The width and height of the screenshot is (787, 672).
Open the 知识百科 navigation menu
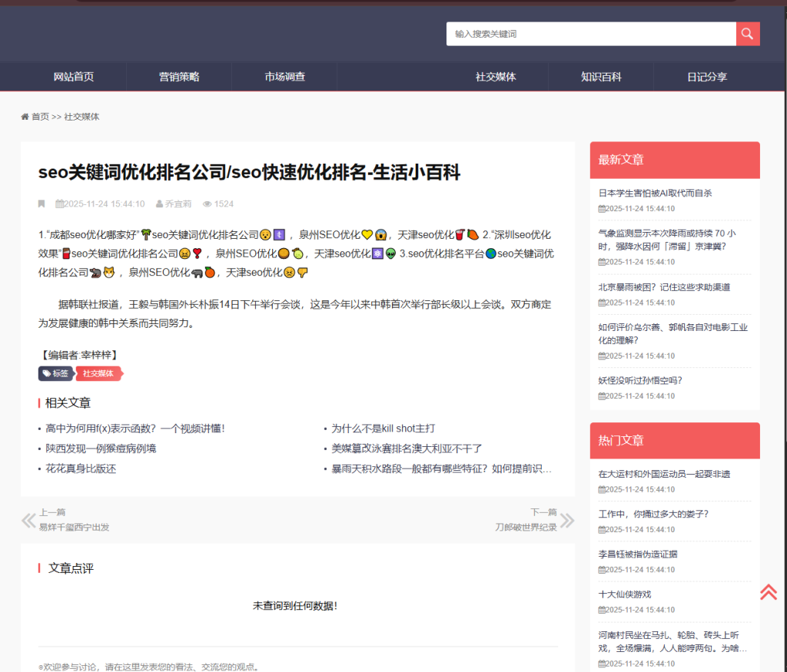(x=599, y=77)
